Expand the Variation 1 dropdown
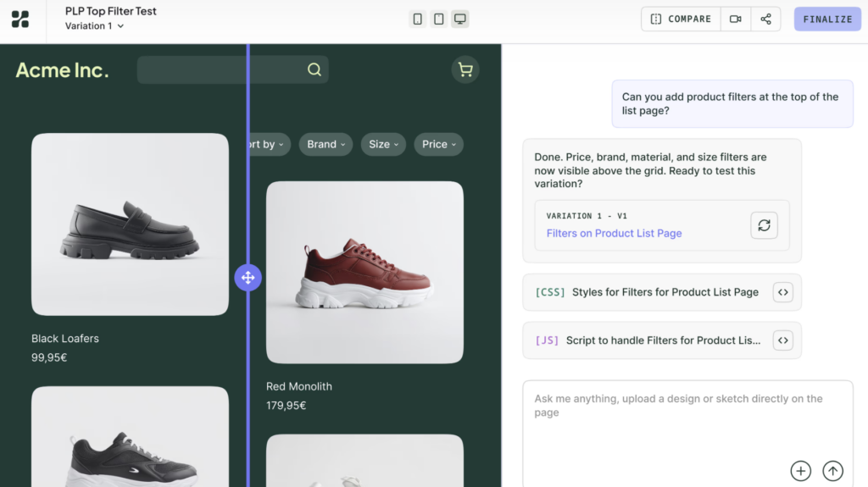Screen dimensions: 868x487 coord(94,26)
